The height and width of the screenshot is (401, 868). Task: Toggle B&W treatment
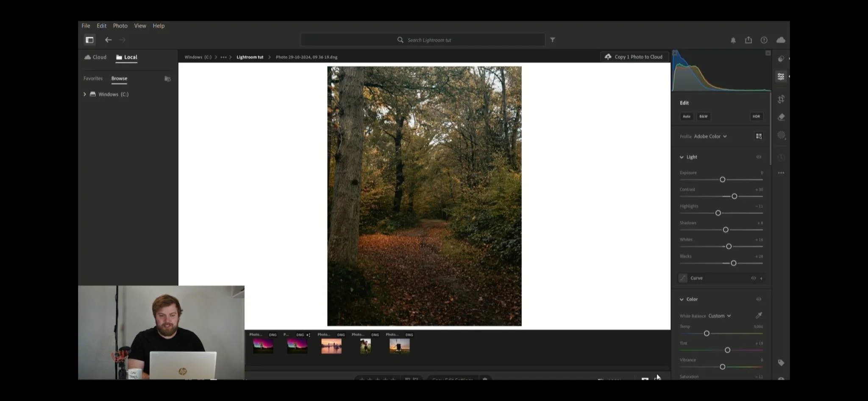704,116
